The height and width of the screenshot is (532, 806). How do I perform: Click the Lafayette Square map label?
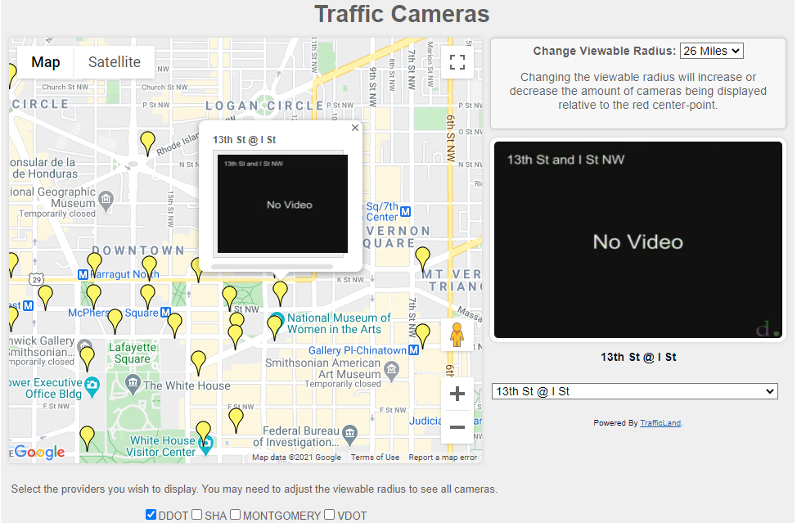pyautogui.click(x=133, y=353)
